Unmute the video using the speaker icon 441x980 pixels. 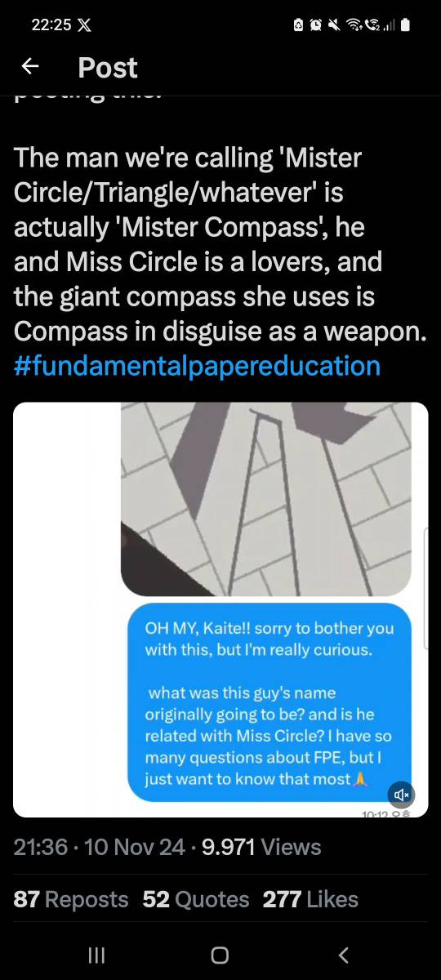tap(401, 794)
